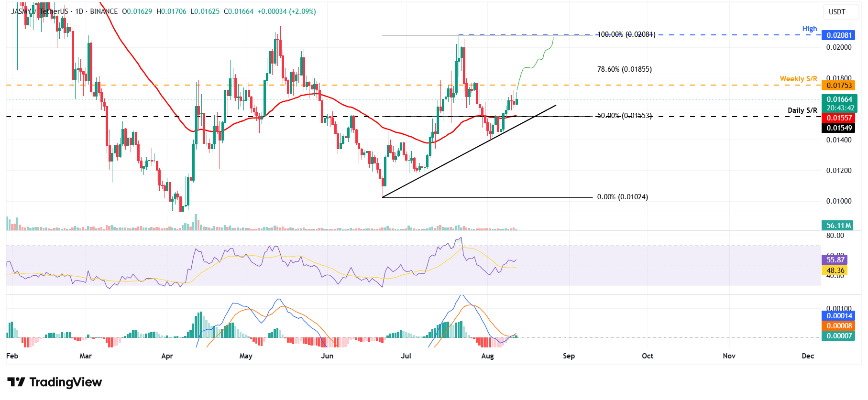Click the orange MACD signal tag 0.00008

point(839,326)
